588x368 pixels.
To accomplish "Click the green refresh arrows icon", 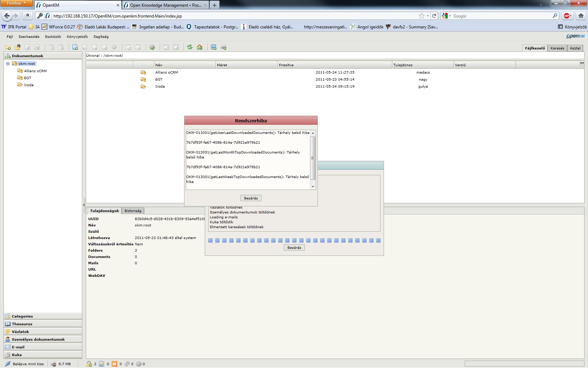I will pyautogui.click(x=190, y=47).
